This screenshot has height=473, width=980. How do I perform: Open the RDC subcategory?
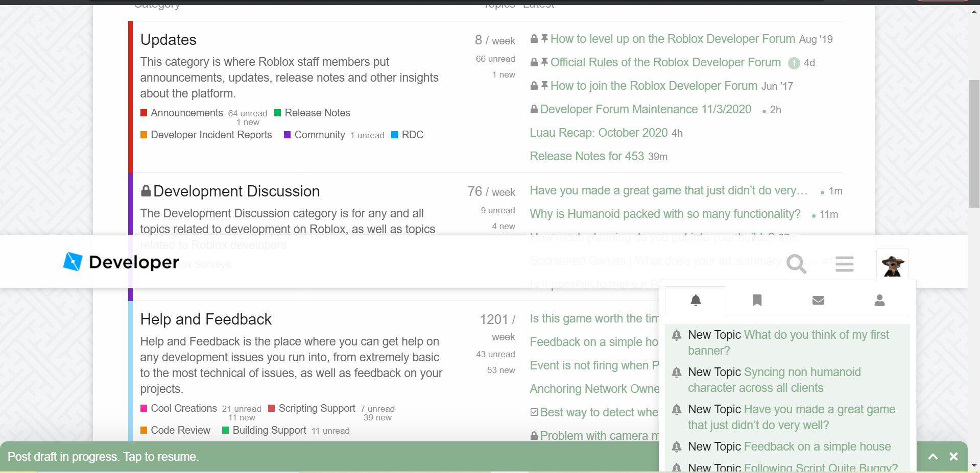[413, 135]
